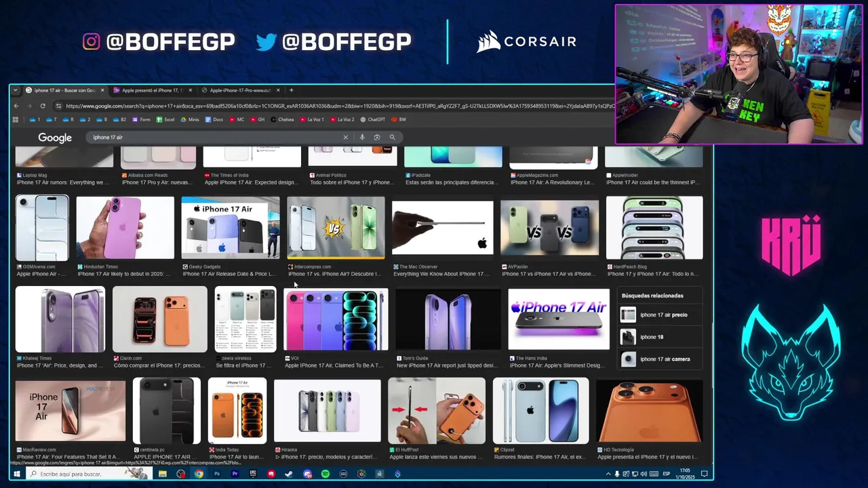The width and height of the screenshot is (868, 488).
Task: Show hidden system tray icons chevron
Action: tap(608, 474)
